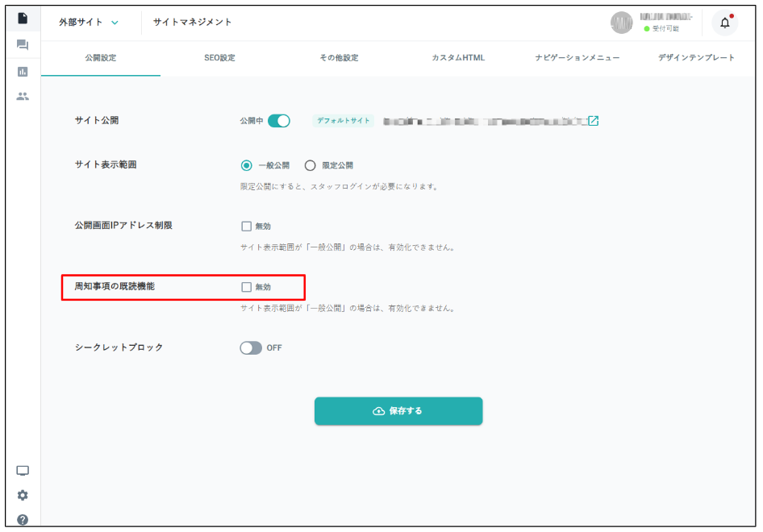Click the monitor display icon in sidebar
The height and width of the screenshot is (532, 763).
pos(23,471)
